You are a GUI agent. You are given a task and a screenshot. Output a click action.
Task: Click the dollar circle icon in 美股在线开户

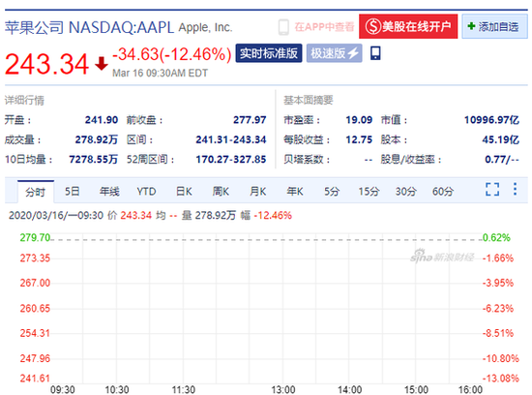tap(373, 26)
